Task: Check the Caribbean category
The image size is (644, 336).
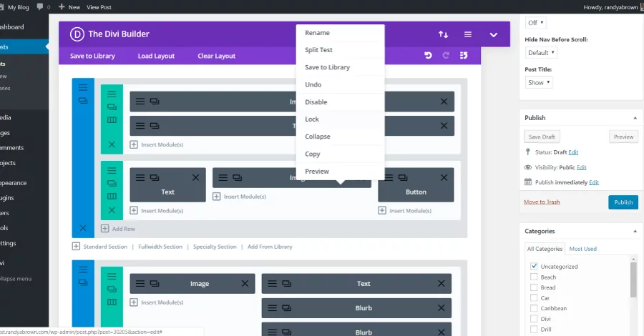Action: coord(534,308)
